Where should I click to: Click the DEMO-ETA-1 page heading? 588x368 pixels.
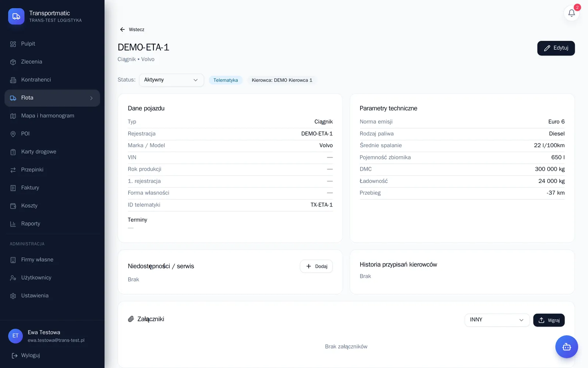coord(143,47)
